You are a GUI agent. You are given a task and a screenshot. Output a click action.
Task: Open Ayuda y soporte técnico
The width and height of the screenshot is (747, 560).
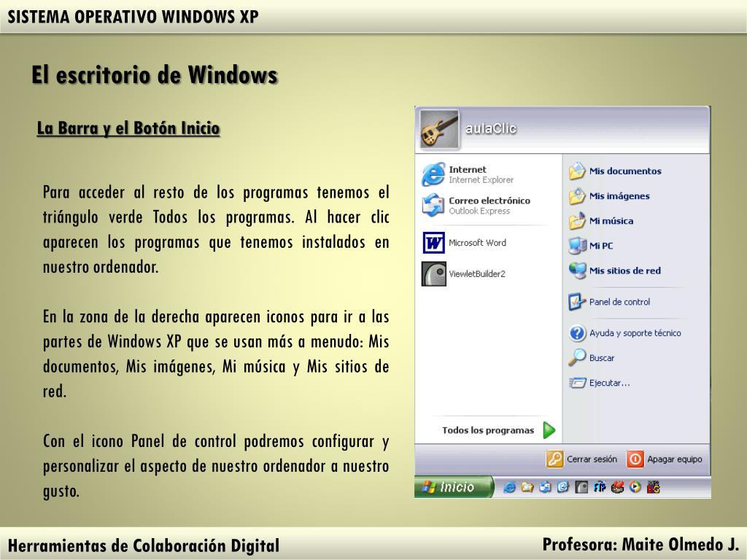click(624, 332)
